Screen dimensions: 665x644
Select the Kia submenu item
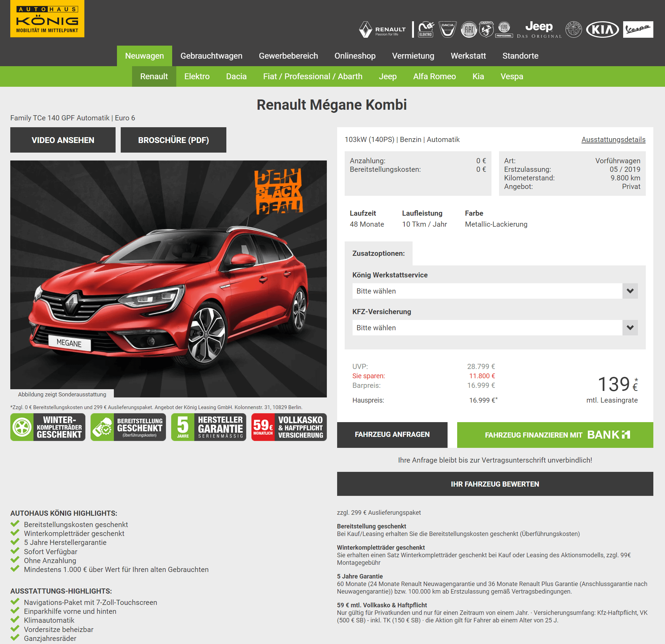[478, 76]
